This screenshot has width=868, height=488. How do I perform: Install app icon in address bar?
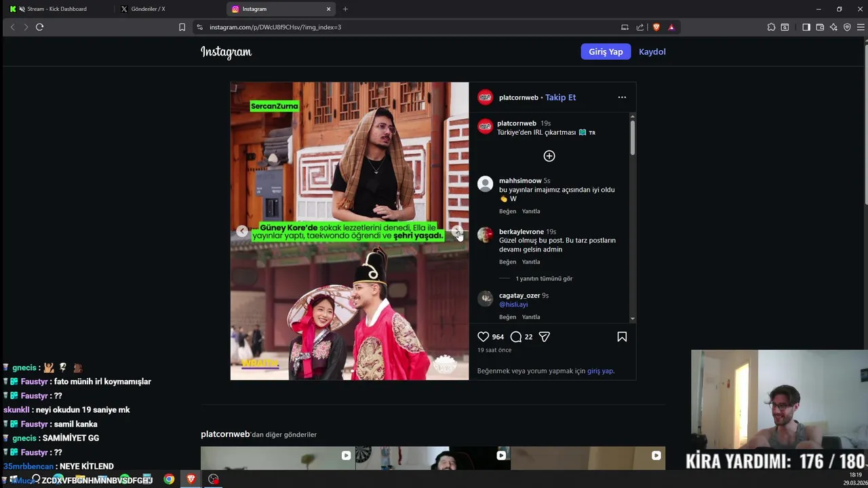point(625,27)
